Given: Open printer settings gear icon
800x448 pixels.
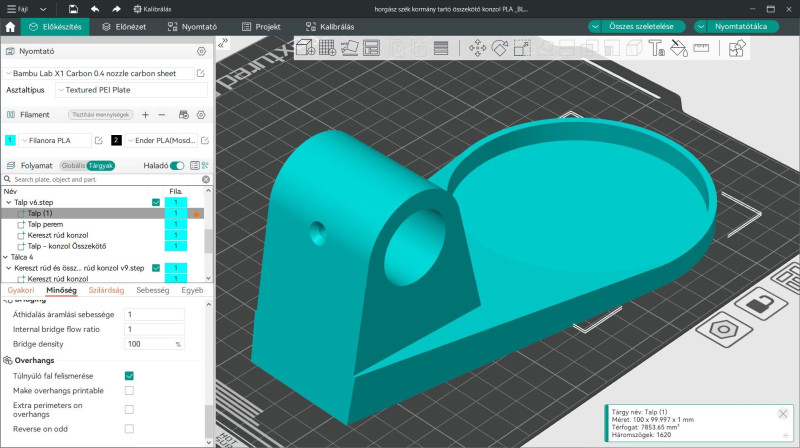Looking at the screenshot, I should 202,51.
